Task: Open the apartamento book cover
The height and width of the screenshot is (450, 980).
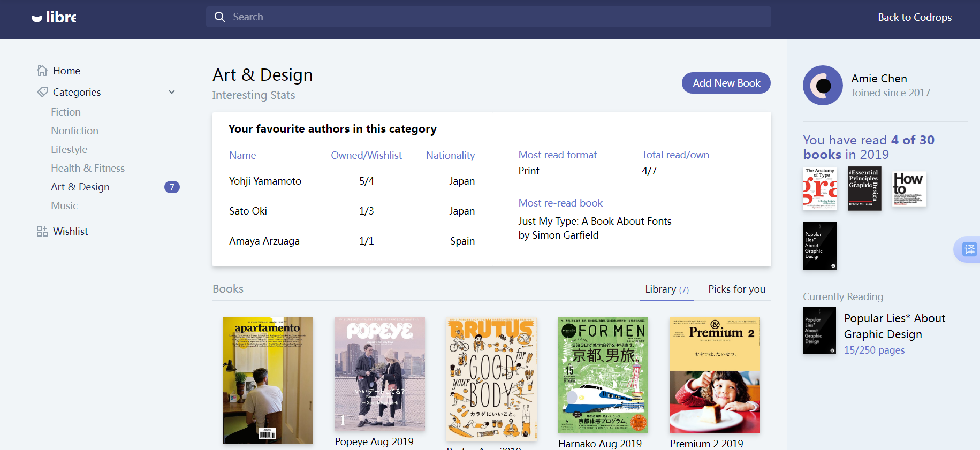Action: point(268,380)
